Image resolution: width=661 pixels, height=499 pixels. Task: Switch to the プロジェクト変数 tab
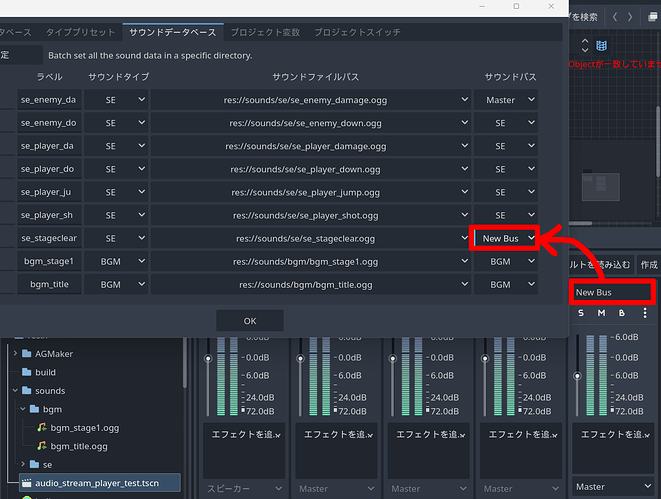pos(263,32)
